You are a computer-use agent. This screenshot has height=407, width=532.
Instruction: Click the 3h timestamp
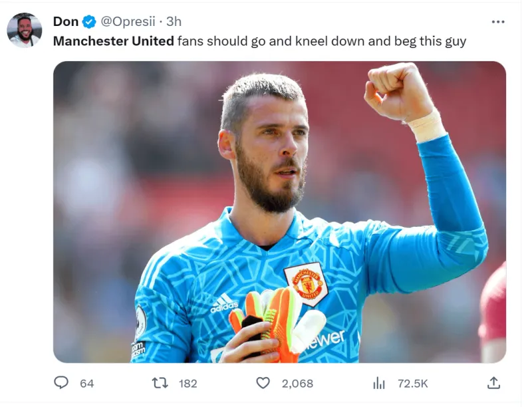point(174,22)
